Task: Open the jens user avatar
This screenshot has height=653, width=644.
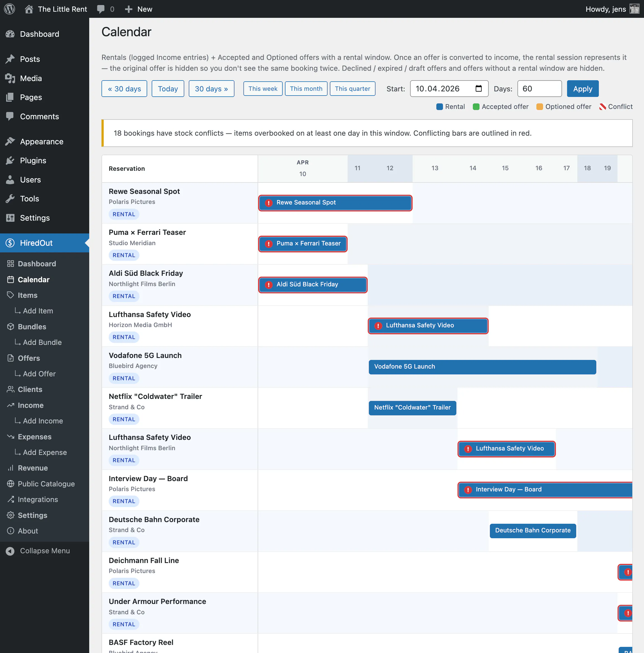Action: click(x=634, y=9)
